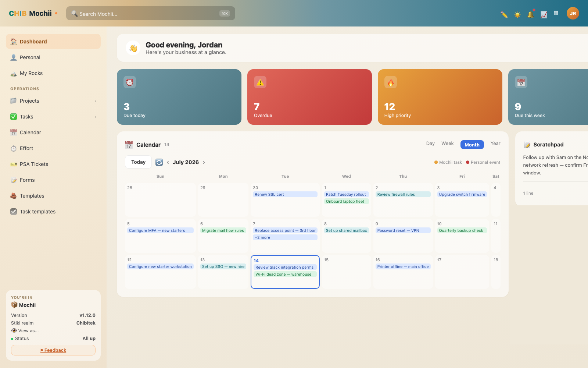Open the notifications bell
Viewport: 588px width, 368px height.
point(531,14)
